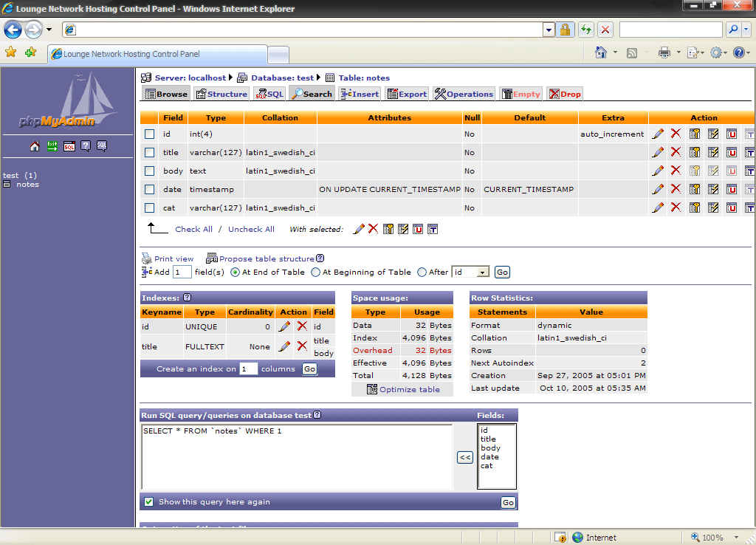This screenshot has width=756, height=545.
Task: Open the Export tab
Action: [407, 94]
